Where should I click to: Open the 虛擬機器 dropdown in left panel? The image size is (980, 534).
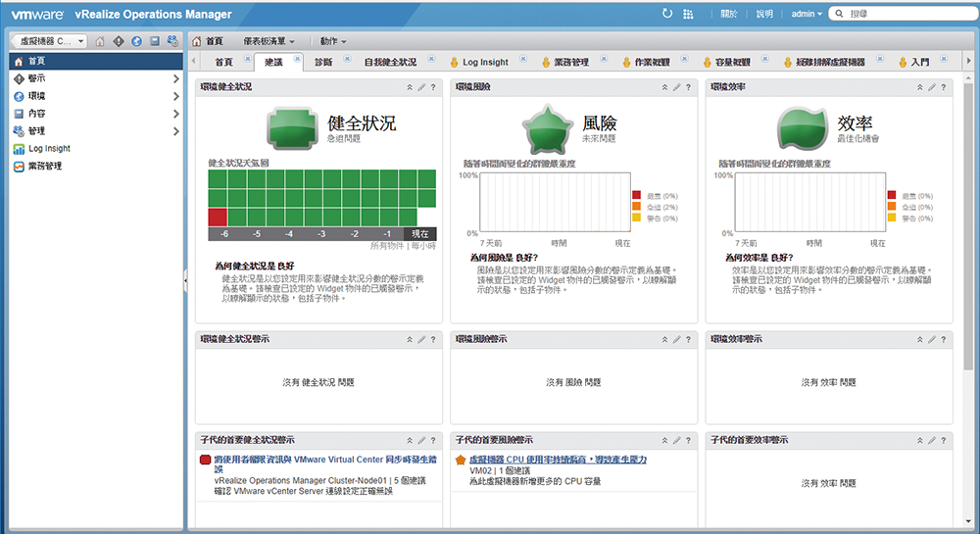(x=49, y=41)
